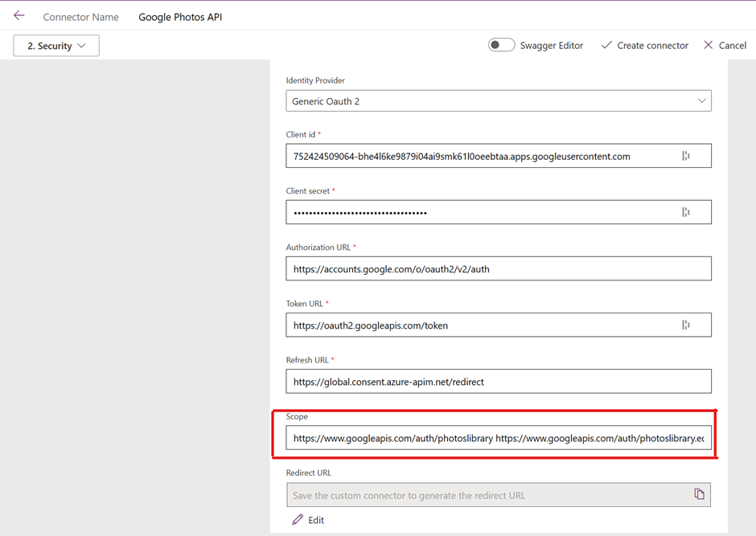Click the parameter icon in Client id field
This screenshot has width=756, height=536.
[x=686, y=156]
